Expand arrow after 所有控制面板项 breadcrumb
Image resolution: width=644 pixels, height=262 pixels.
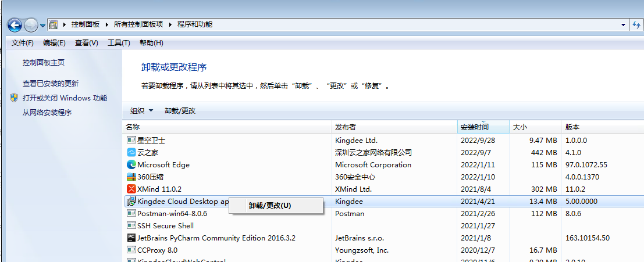170,24
